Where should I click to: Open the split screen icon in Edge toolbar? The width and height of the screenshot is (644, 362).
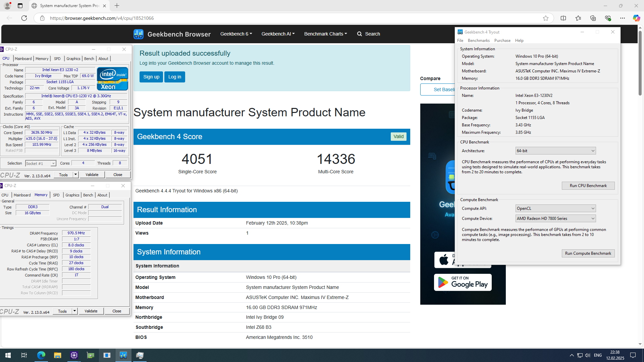pyautogui.click(x=563, y=18)
